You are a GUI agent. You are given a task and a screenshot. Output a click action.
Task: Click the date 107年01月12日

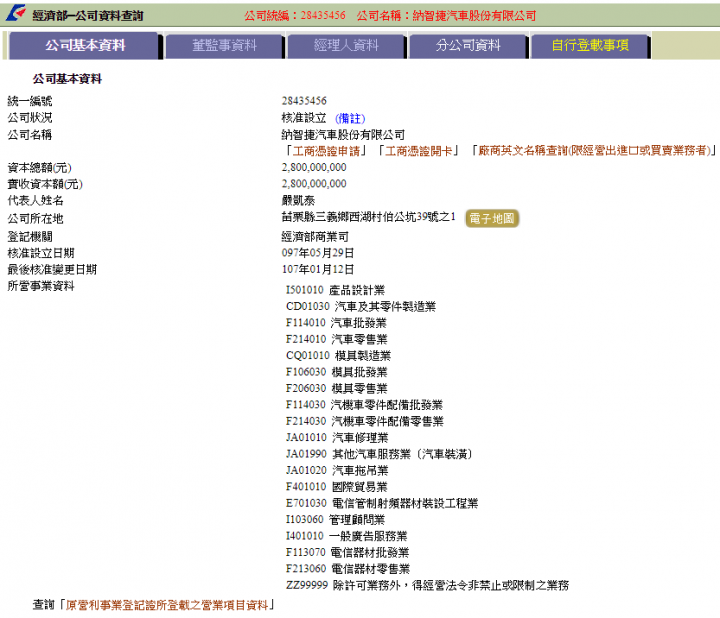(x=318, y=270)
